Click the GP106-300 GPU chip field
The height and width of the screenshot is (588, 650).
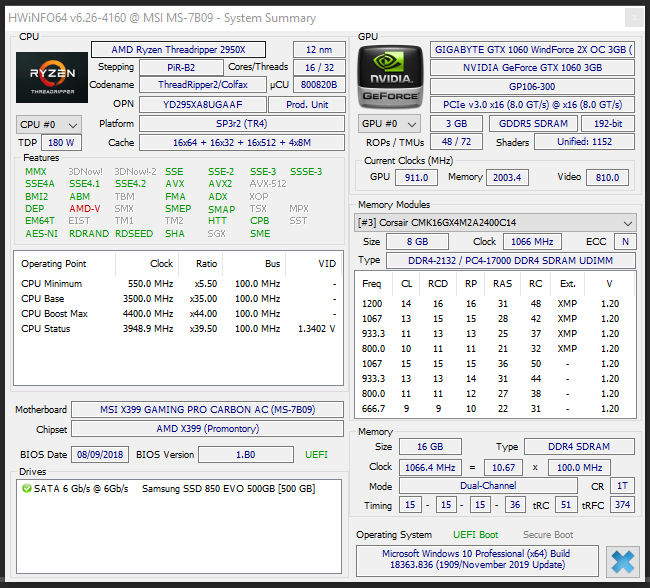click(532, 87)
